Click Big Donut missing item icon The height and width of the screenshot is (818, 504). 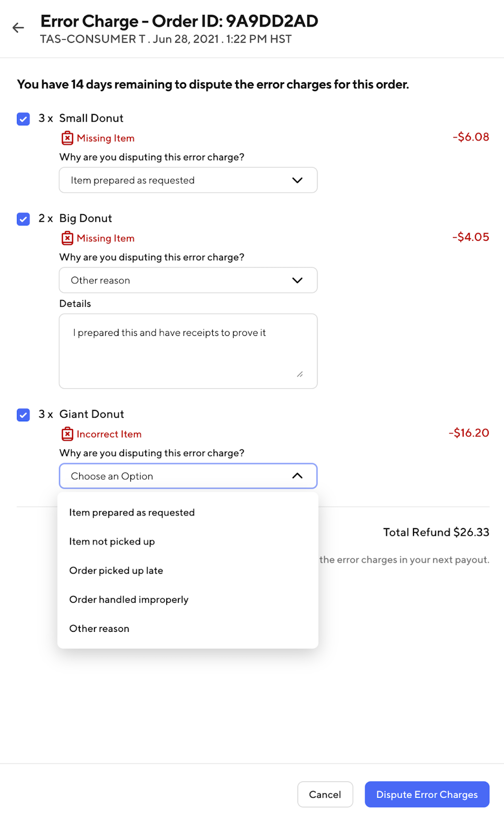(67, 238)
